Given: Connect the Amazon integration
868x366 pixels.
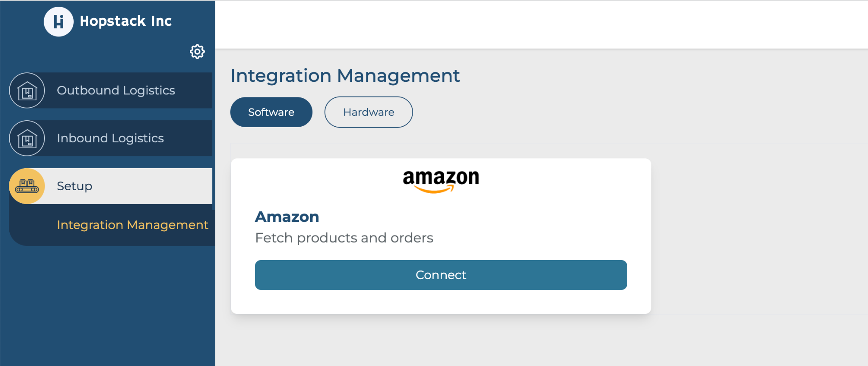Looking at the screenshot, I should 441,275.
